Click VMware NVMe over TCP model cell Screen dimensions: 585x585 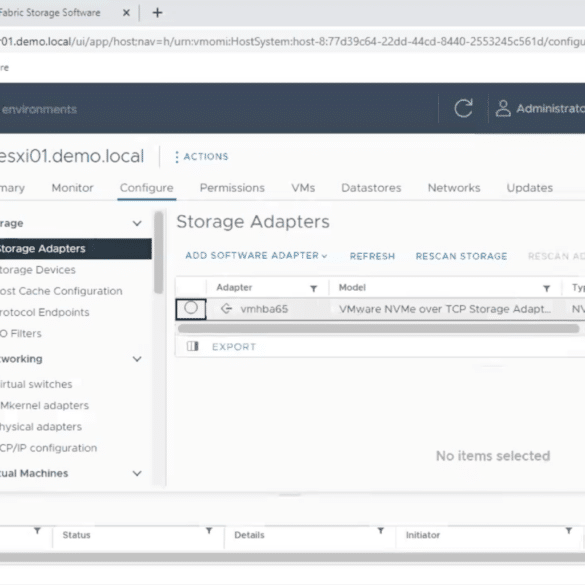pos(445,309)
